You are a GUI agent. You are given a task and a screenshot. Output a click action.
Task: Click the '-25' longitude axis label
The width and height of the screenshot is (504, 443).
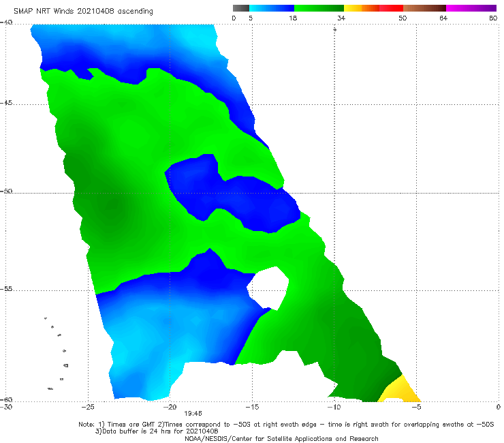[88, 407]
